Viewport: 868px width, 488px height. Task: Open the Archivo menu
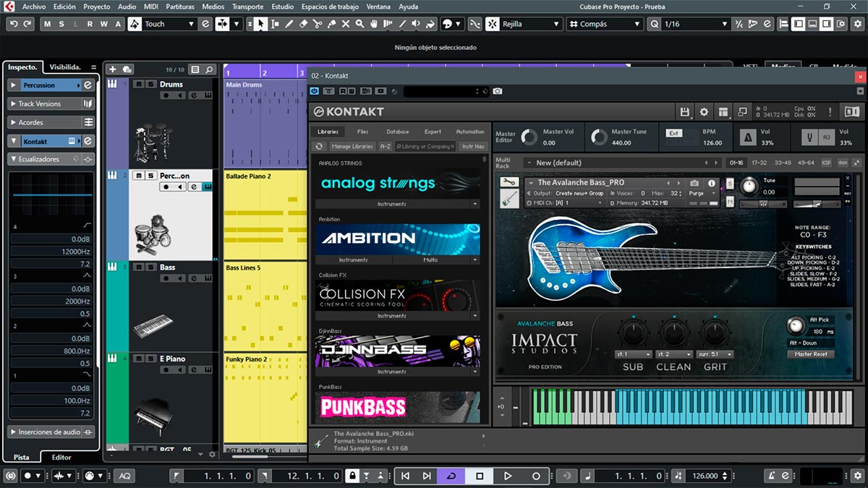[x=34, y=7]
